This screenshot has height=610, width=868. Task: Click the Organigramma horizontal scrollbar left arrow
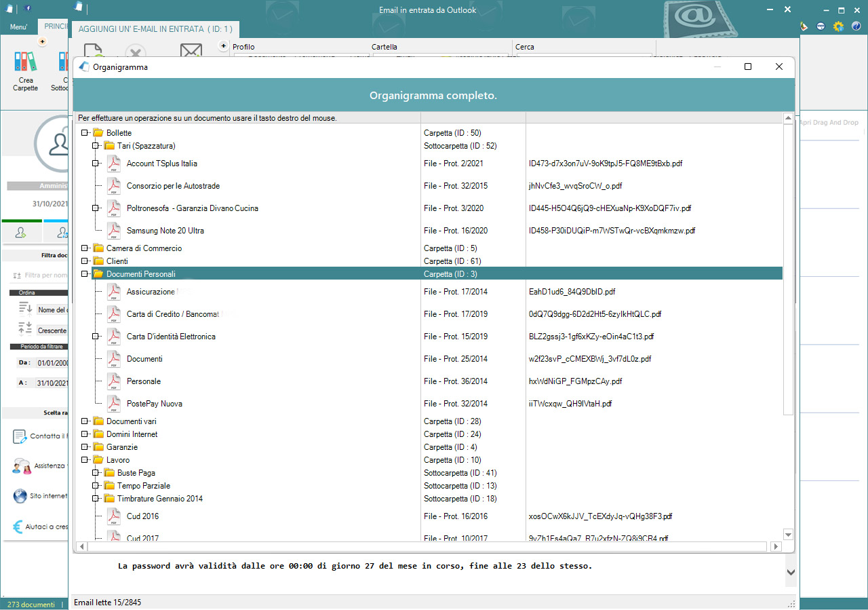tap(82, 546)
